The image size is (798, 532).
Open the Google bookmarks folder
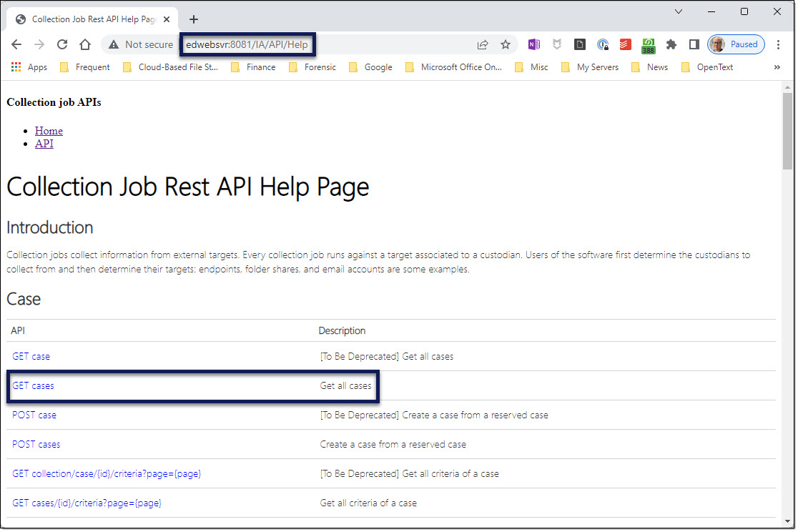tap(370, 67)
